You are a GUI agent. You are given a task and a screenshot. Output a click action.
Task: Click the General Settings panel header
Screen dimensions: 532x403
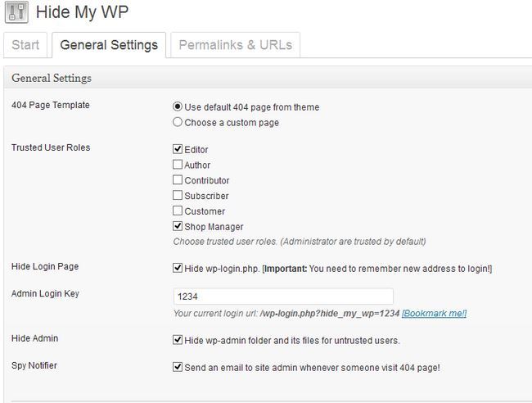click(268, 78)
